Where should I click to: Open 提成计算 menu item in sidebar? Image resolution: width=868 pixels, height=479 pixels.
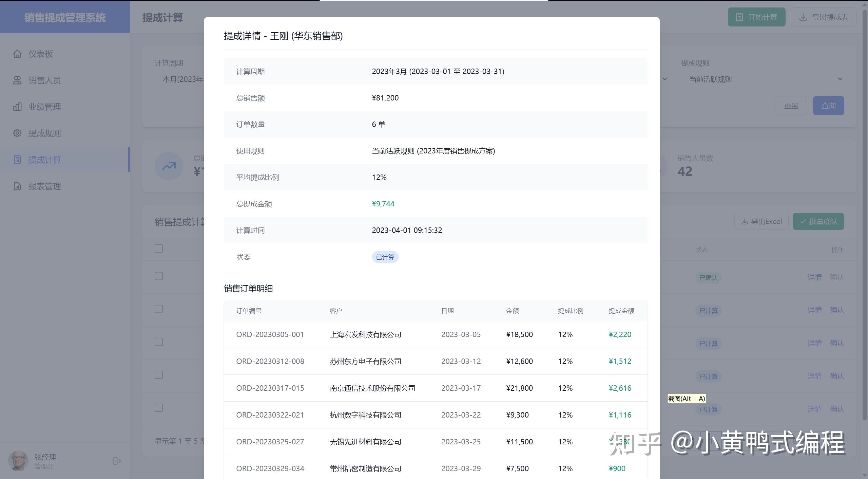tap(44, 160)
